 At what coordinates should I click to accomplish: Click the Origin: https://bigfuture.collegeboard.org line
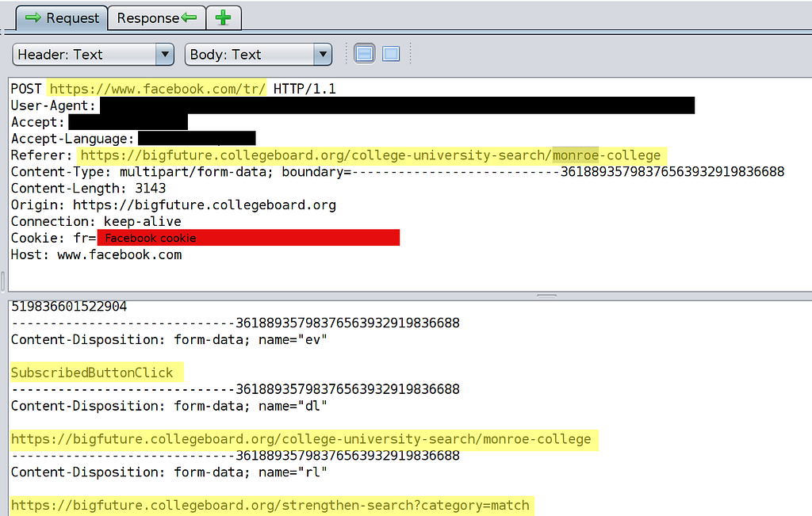[x=174, y=205]
